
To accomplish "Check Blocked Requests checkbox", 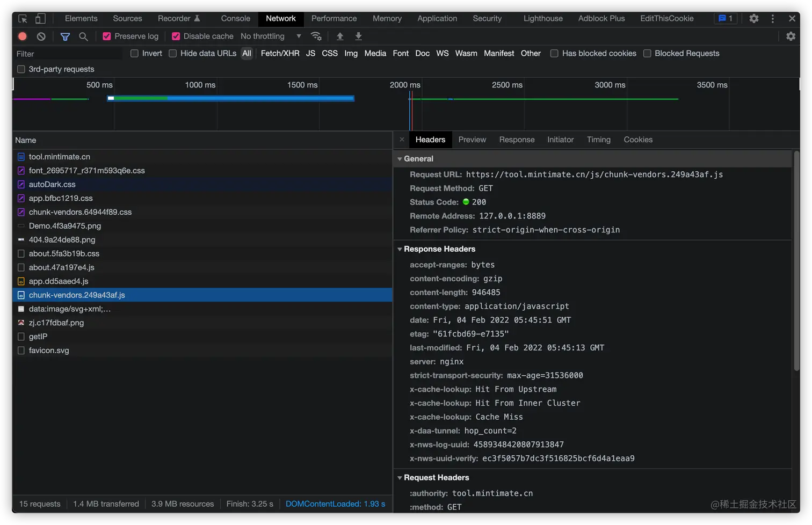I will click(x=647, y=54).
